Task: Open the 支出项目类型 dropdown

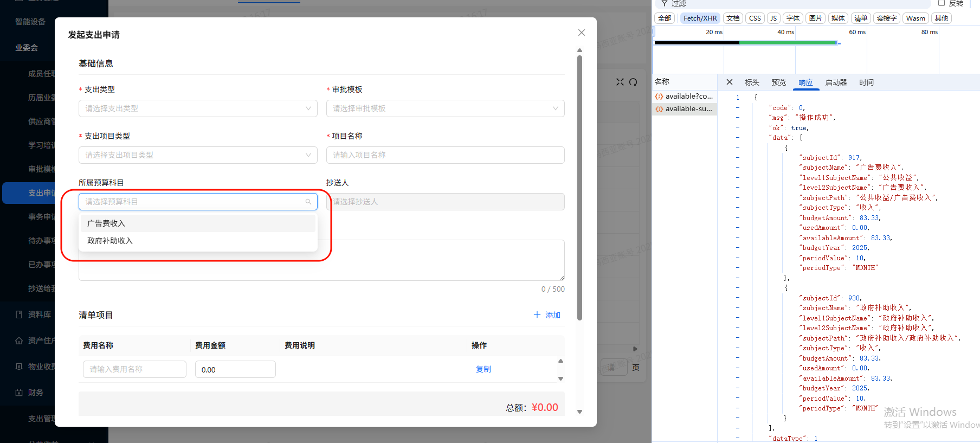Action: click(198, 155)
